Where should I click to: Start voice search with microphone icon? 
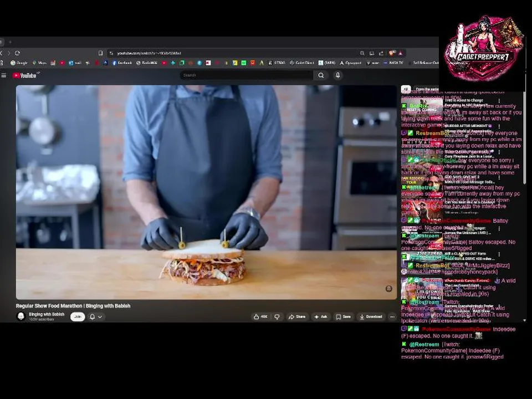pos(337,75)
